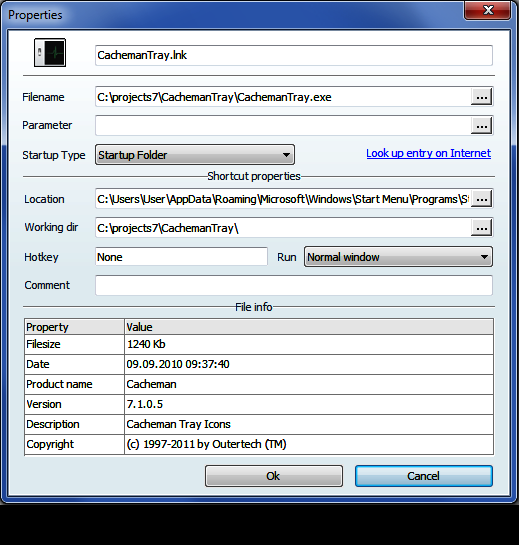Open the Run Normal window dropdown
This screenshot has width=519, height=545.
[398, 257]
